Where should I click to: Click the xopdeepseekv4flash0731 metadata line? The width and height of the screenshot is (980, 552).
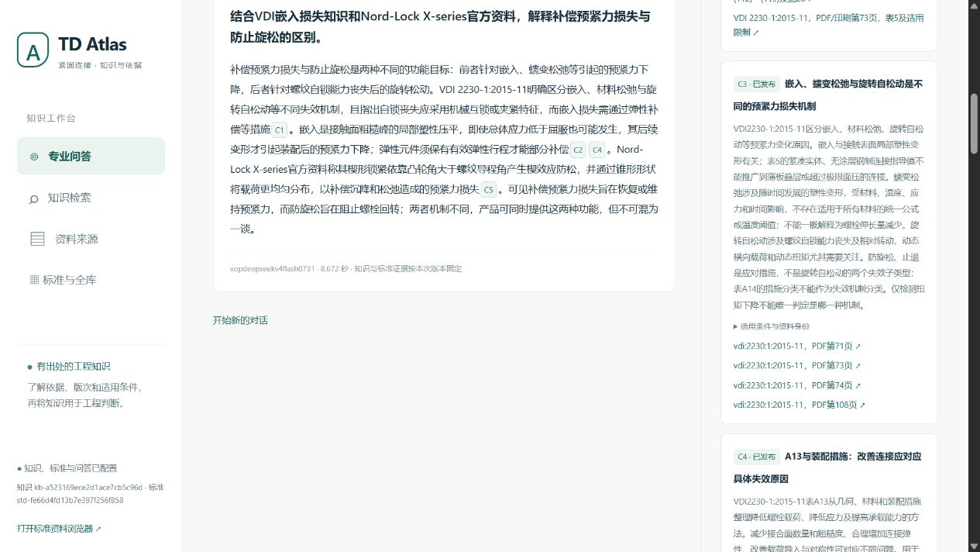click(346, 268)
